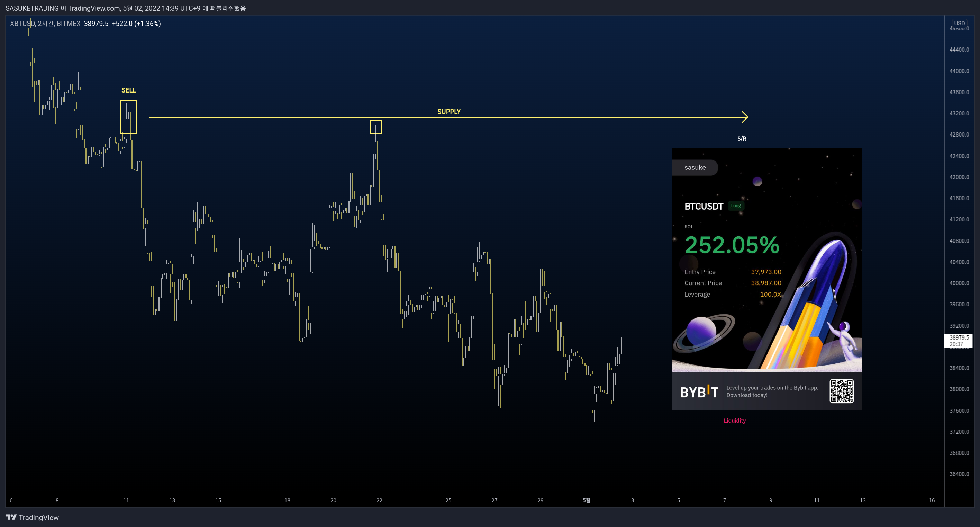Click the 5월 label on the date axis
The image size is (980, 527).
click(x=587, y=501)
